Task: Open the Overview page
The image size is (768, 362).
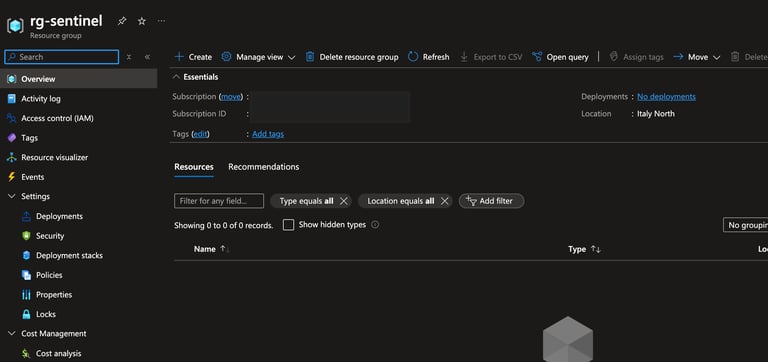Action: point(78,79)
